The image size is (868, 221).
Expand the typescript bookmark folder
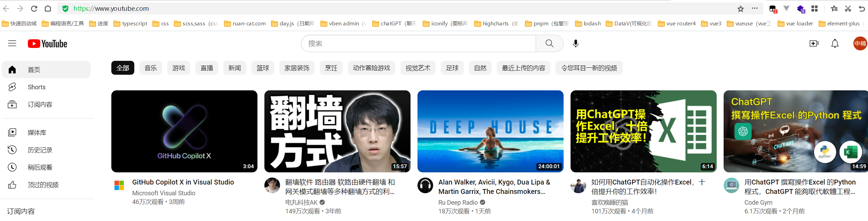[130, 24]
